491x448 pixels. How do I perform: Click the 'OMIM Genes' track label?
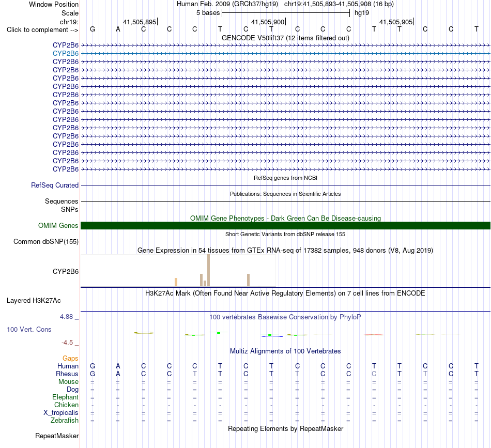point(58,225)
